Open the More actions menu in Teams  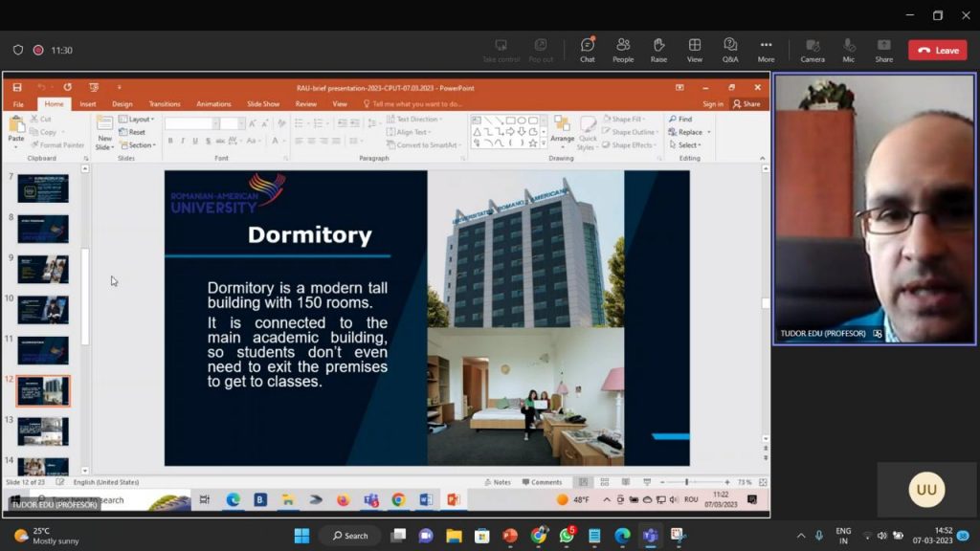click(766, 50)
